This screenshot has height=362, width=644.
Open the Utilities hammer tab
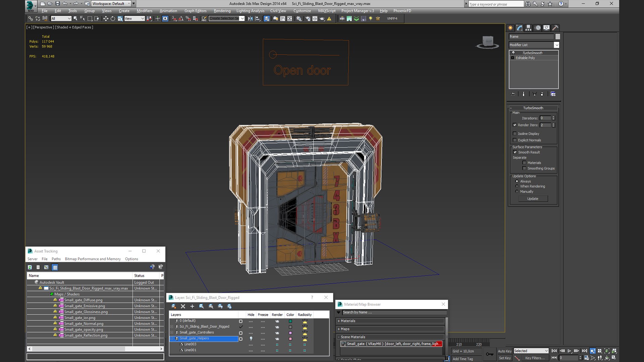click(555, 28)
